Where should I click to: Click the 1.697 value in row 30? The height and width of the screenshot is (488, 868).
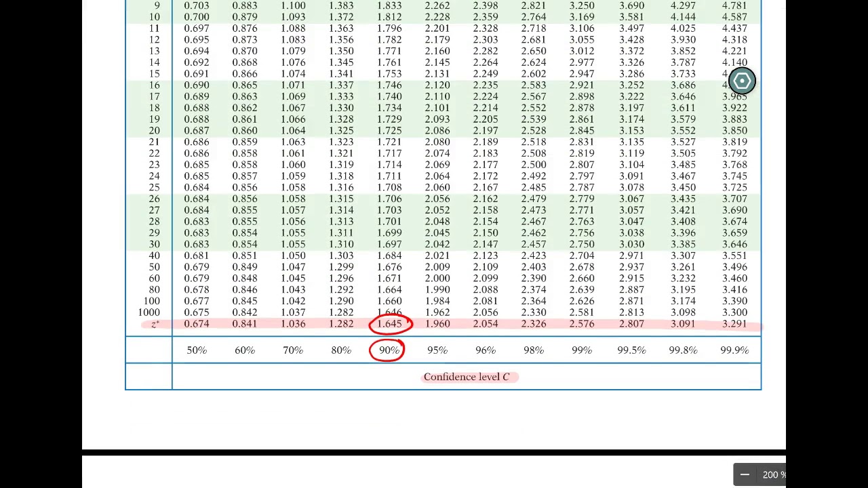click(389, 244)
